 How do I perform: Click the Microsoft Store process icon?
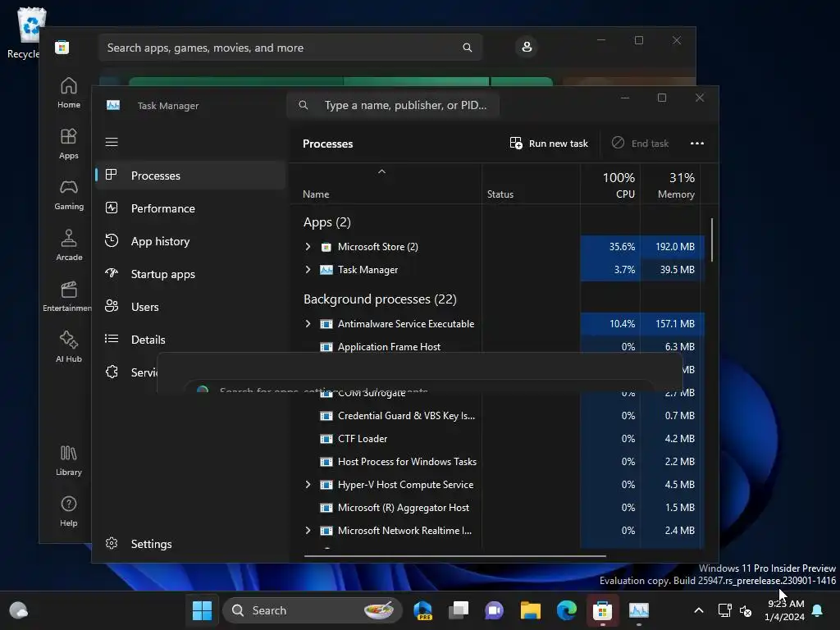(326, 247)
